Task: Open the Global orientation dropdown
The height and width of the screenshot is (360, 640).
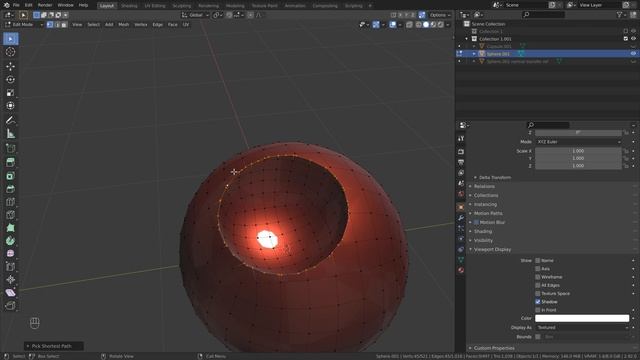Action: point(195,15)
